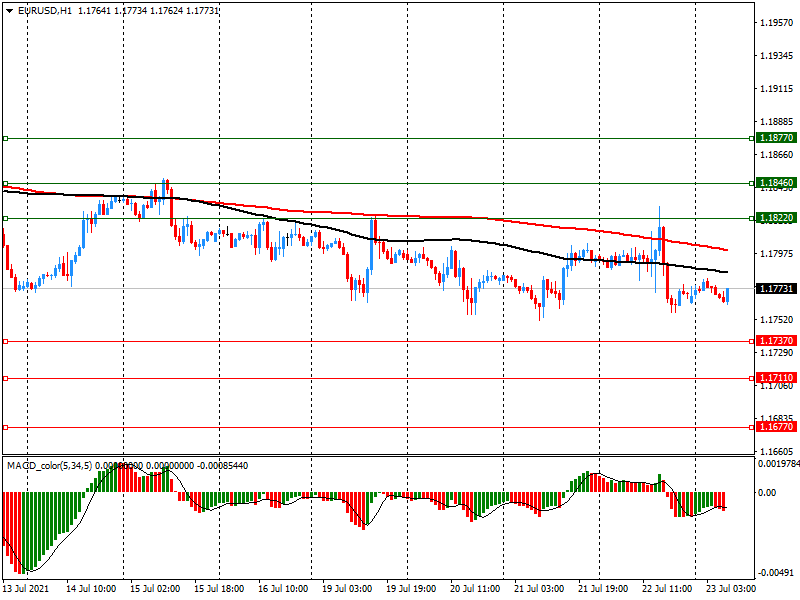Click the 1.19115 price scale value
This screenshot has width=800, height=600.
tap(777, 89)
